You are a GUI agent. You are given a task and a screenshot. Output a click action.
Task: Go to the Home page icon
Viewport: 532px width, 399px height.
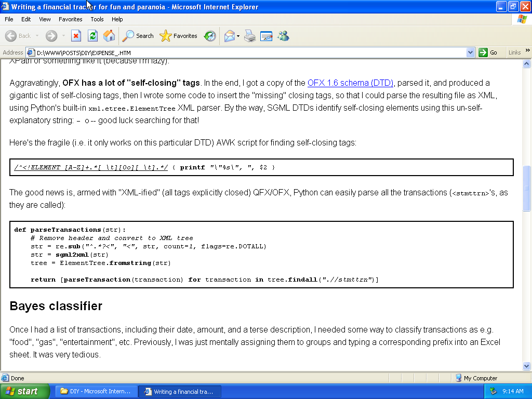[x=109, y=36]
